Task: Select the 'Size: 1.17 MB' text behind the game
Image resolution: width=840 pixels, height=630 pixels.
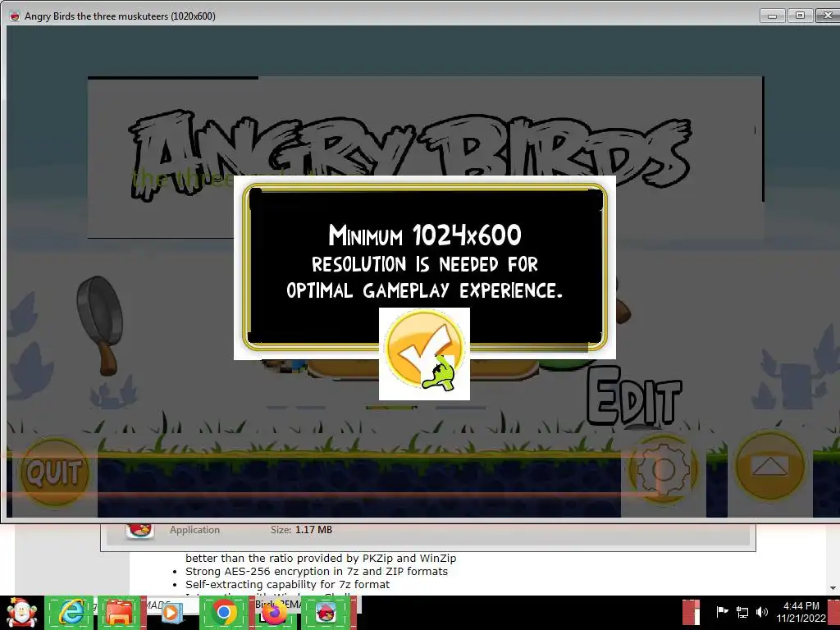Action: pyautogui.click(x=301, y=530)
